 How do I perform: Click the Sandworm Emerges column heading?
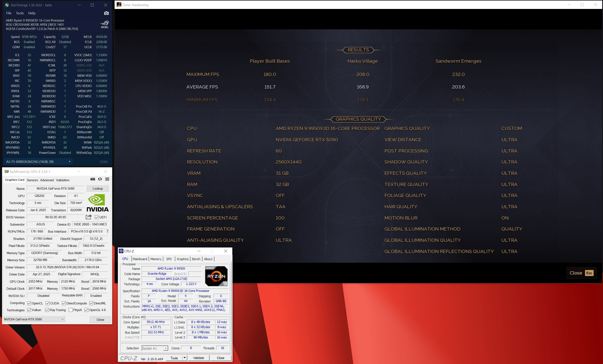(458, 61)
